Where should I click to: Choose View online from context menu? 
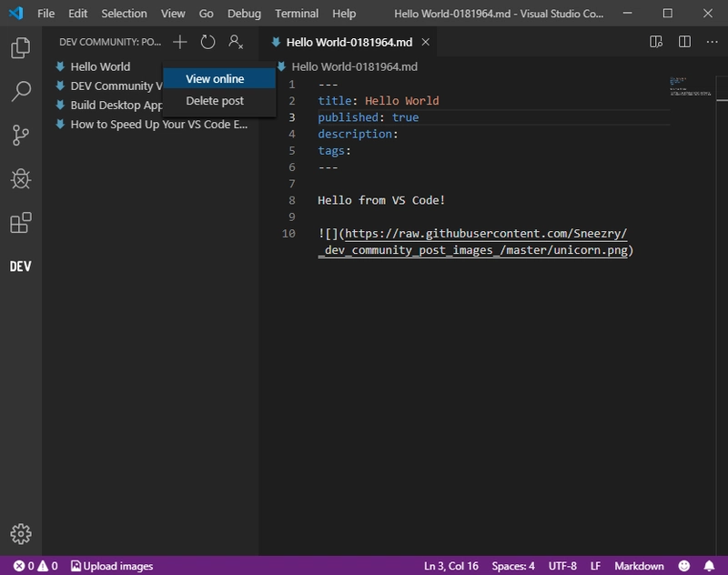(x=219, y=78)
